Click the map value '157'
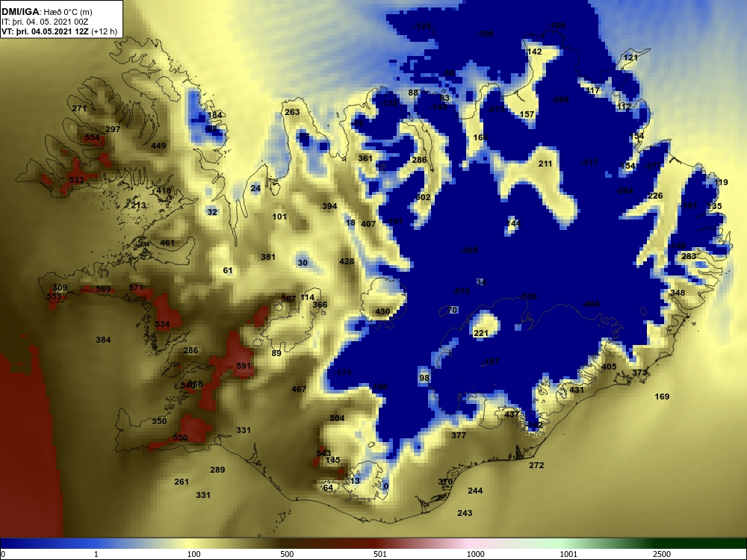 tap(527, 114)
